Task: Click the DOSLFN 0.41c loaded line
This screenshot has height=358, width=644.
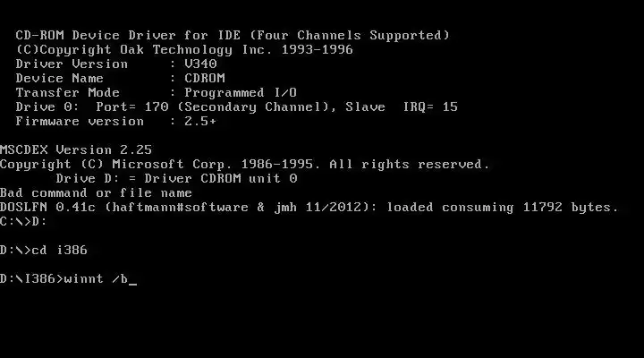Action: pos(309,207)
